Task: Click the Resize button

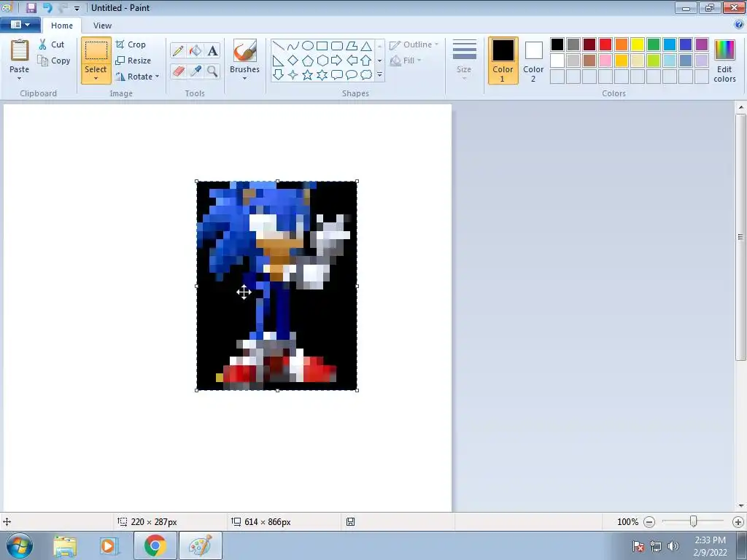Action: pyautogui.click(x=133, y=61)
